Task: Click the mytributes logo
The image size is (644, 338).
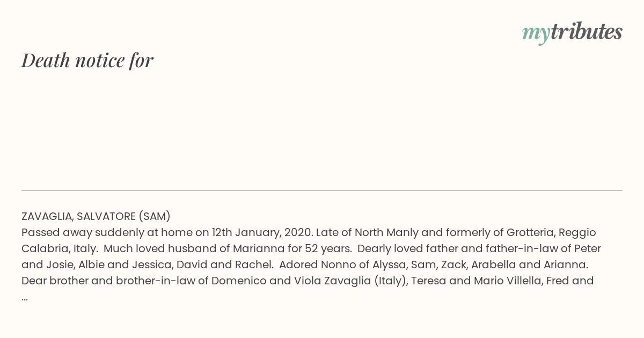Action: pyautogui.click(x=572, y=33)
